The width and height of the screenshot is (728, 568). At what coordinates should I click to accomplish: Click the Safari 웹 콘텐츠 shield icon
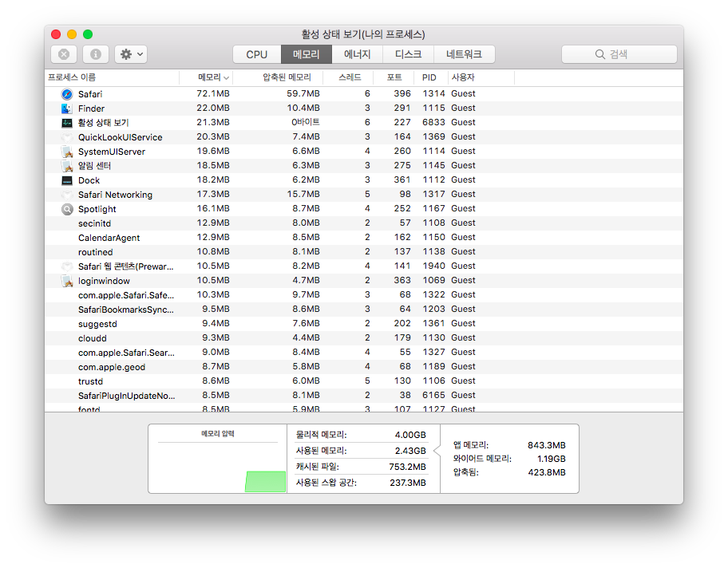(x=67, y=266)
